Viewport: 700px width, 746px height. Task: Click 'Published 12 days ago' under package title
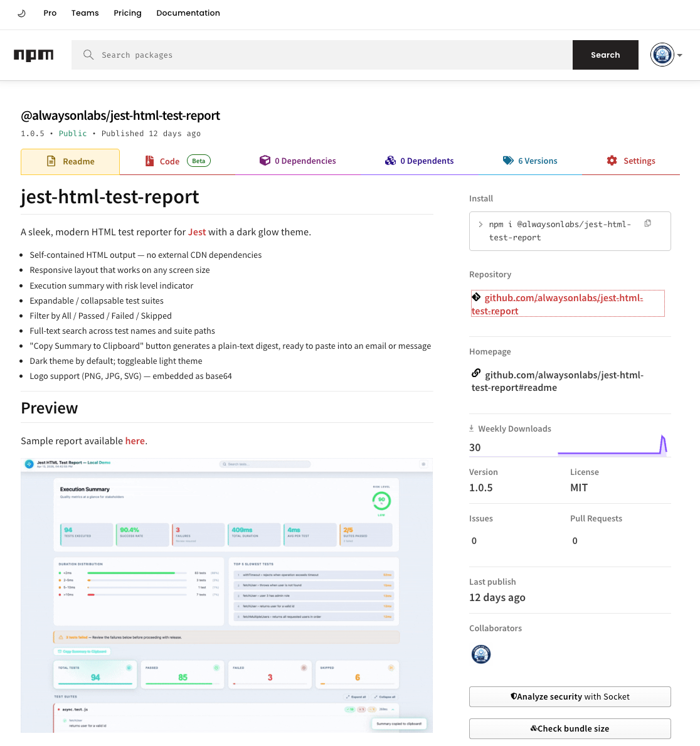[151, 134]
